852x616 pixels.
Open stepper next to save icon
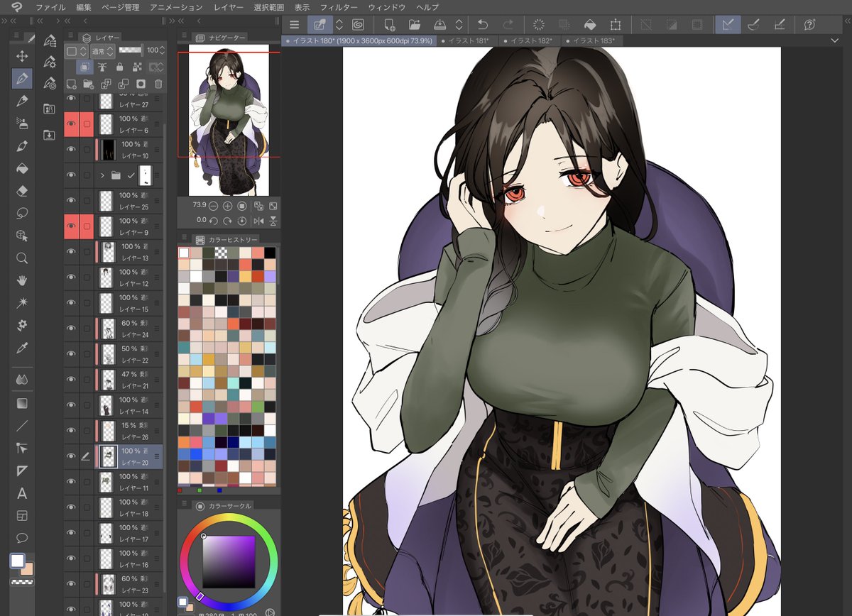tap(459, 25)
